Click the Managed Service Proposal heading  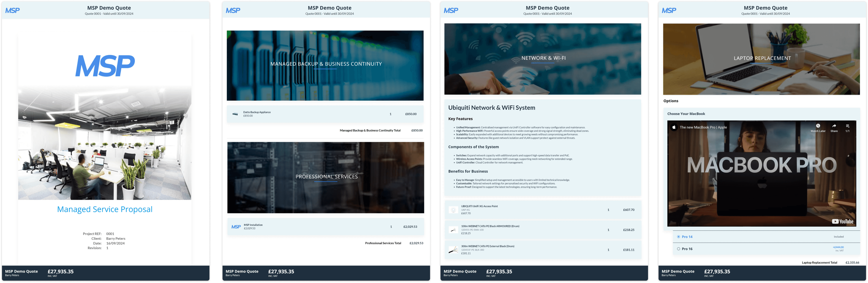click(104, 209)
